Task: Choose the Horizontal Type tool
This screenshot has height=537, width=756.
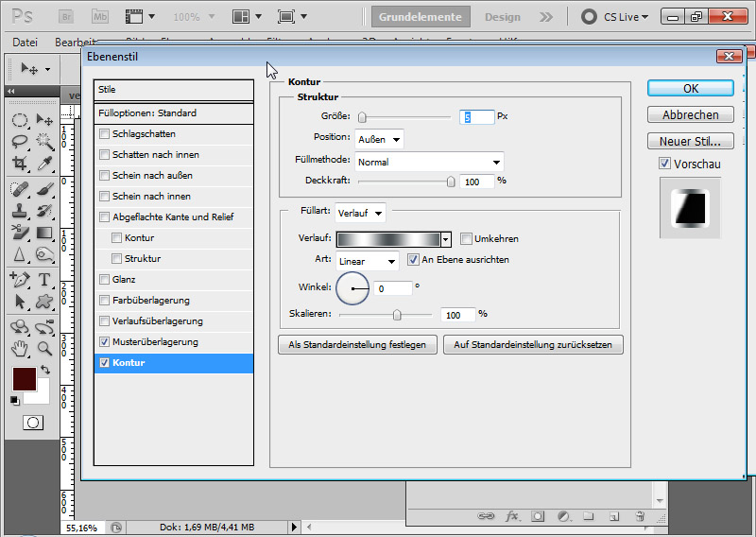Action: [x=43, y=280]
